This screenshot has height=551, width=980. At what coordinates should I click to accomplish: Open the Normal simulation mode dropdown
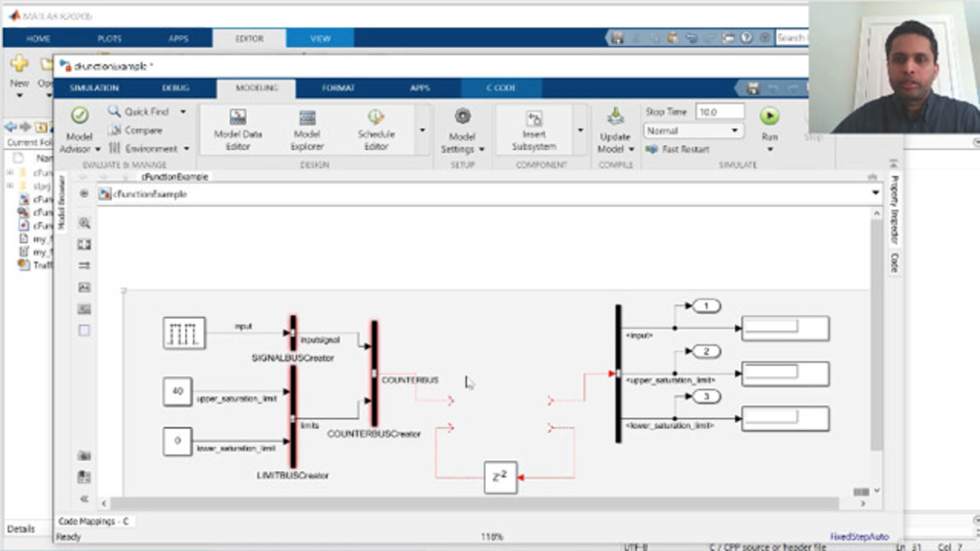pos(693,131)
